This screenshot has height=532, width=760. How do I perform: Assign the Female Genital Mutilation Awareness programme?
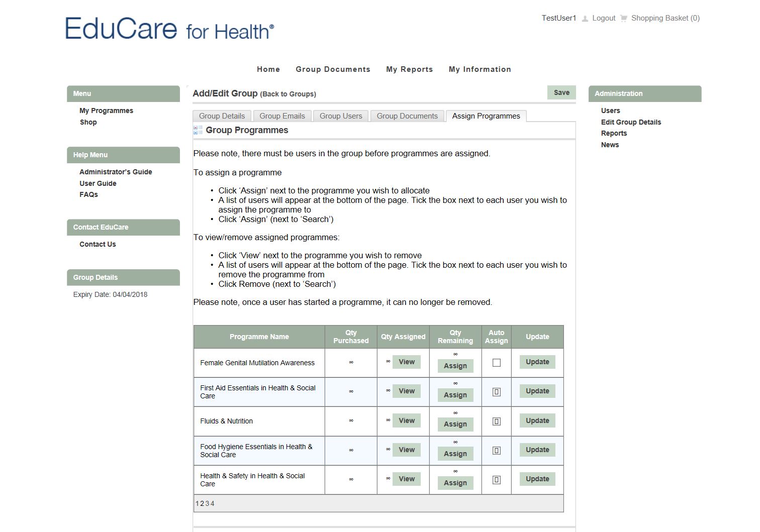[455, 366]
